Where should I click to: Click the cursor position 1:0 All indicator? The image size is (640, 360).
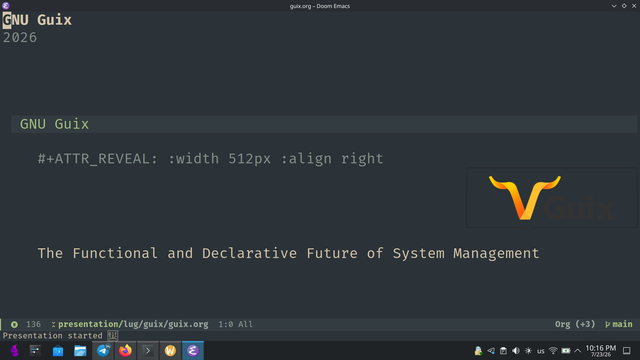click(x=236, y=324)
